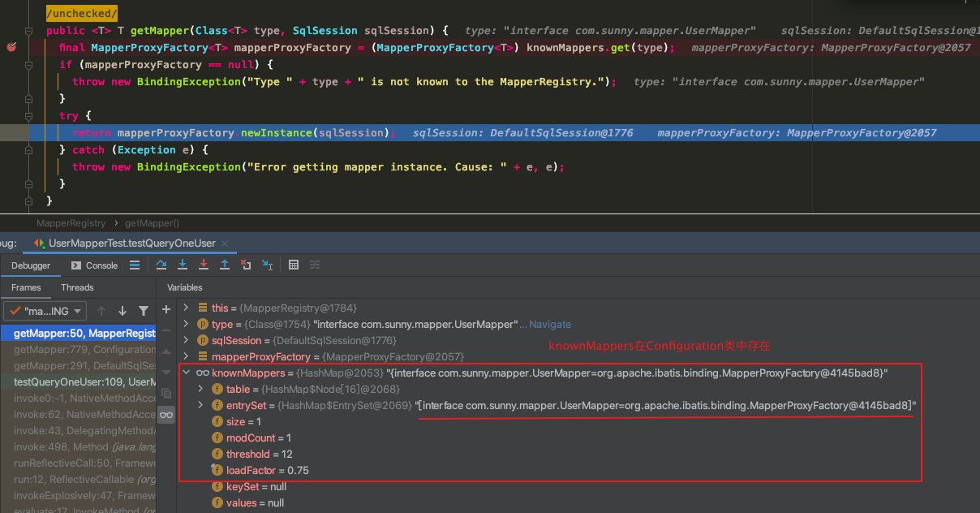Click the /unchecked/ annotation comment
The image size is (980, 513).
[82, 14]
